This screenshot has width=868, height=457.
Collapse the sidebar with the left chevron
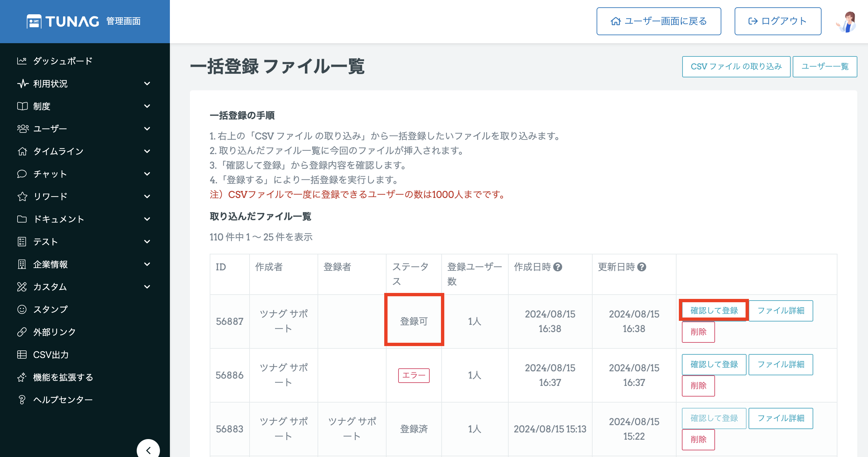148,450
